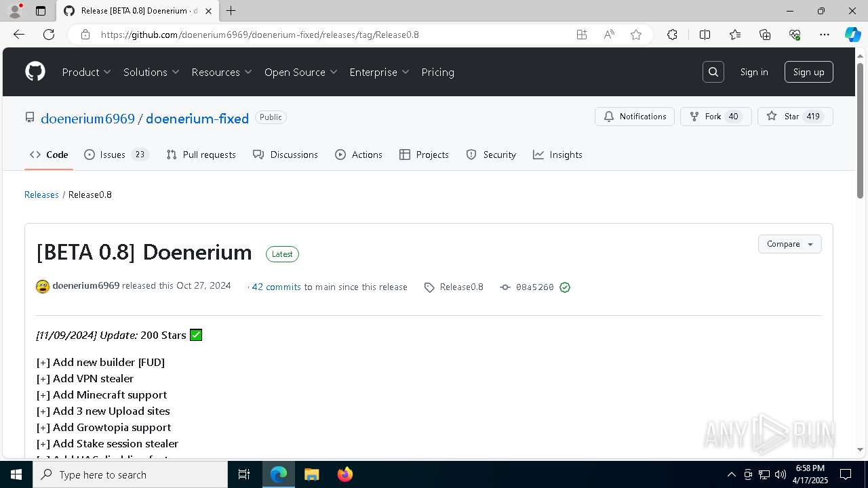
Task: Show hidden system tray icons chevron
Action: coord(731,474)
